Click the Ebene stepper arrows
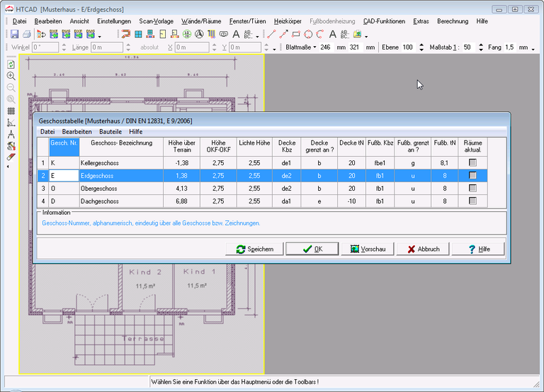The height and width of the screenshot is (392, 544). [421, 47]
